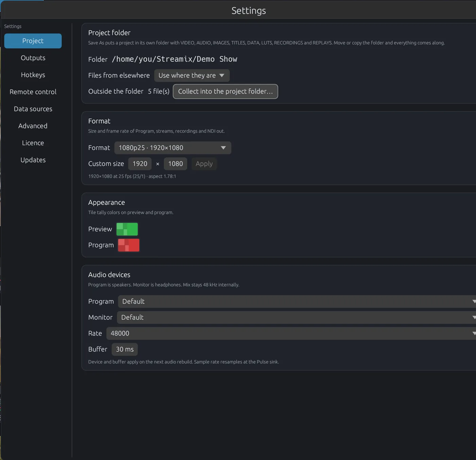Show the Advanced settings section
The height and width of the screenshot is (460, 476).
[x=33, y=126]
